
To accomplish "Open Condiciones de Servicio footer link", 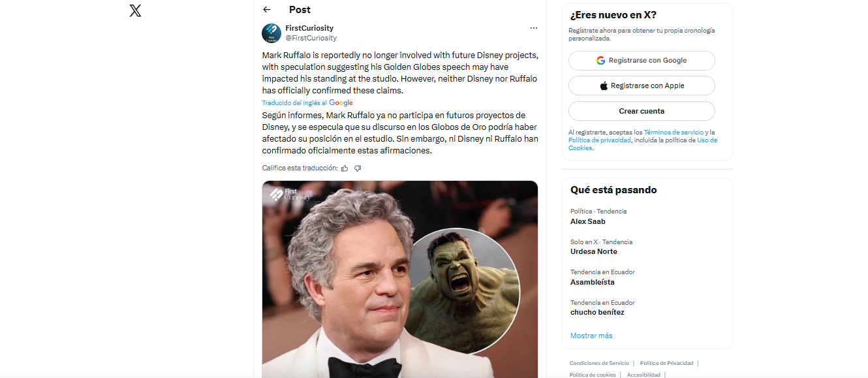I will (x=599, y=363).
